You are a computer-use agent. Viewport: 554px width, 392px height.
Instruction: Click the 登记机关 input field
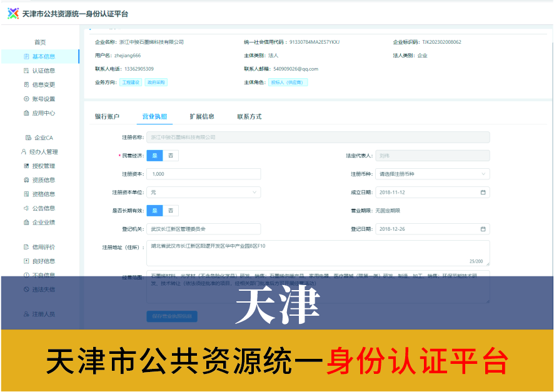point(203,229)
